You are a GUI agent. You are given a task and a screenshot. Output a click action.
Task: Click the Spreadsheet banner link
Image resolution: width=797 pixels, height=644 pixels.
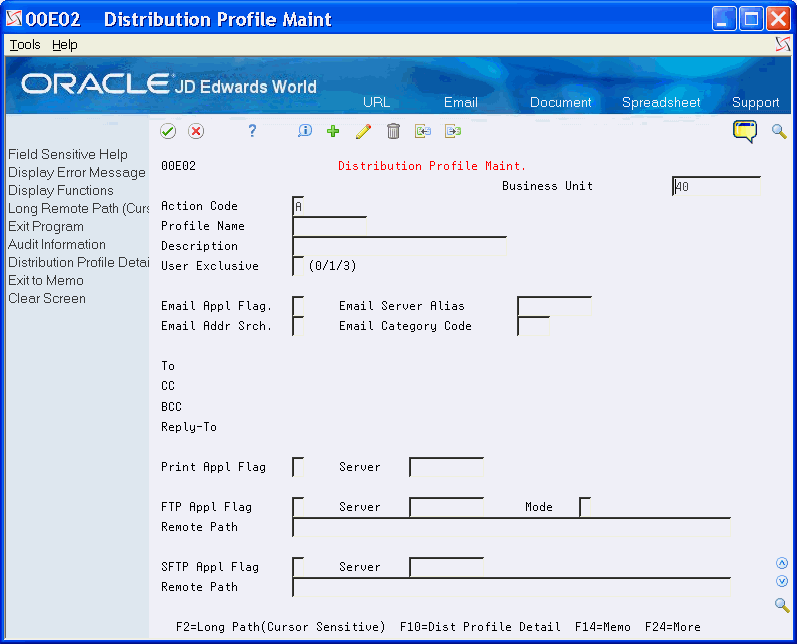661,102
